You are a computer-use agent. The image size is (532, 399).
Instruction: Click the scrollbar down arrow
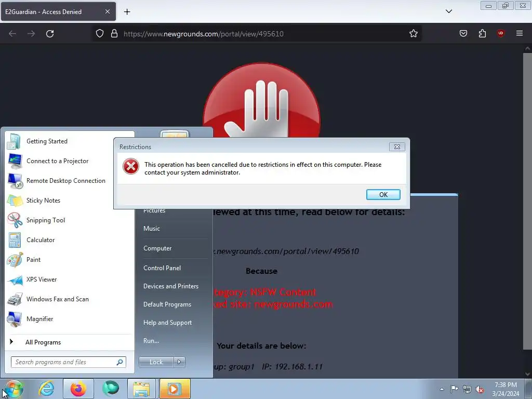pos(528,374)
